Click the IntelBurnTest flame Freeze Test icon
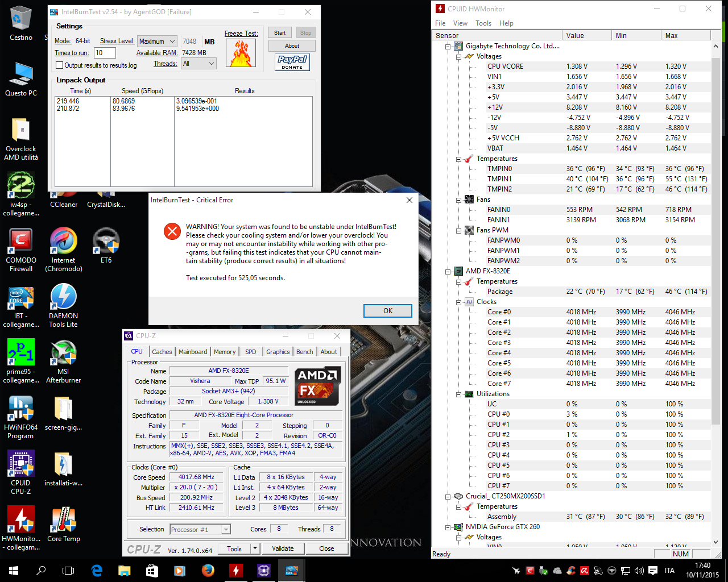 [241, 52]
